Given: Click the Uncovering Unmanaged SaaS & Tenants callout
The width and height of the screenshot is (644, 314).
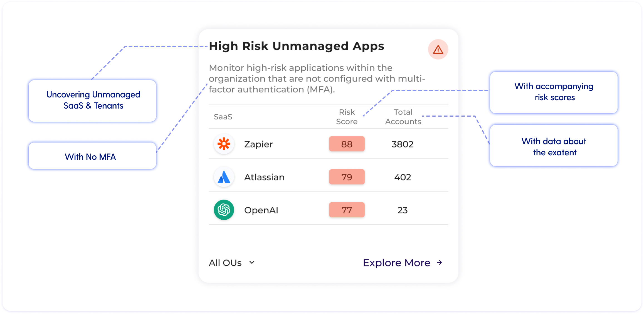Looking at the screenshot, I should (x=93, y=101).
